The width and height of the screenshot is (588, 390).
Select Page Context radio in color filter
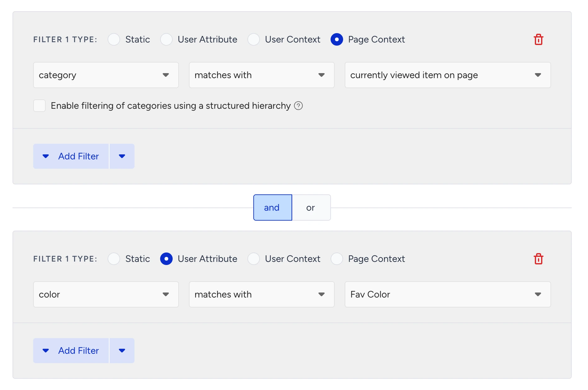click(x=337, y=259)
